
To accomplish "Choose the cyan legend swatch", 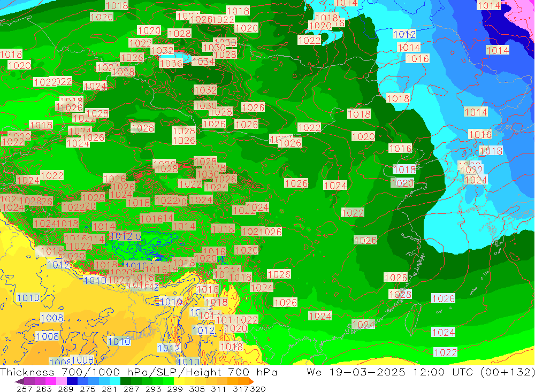I will [x=115, y=381].
